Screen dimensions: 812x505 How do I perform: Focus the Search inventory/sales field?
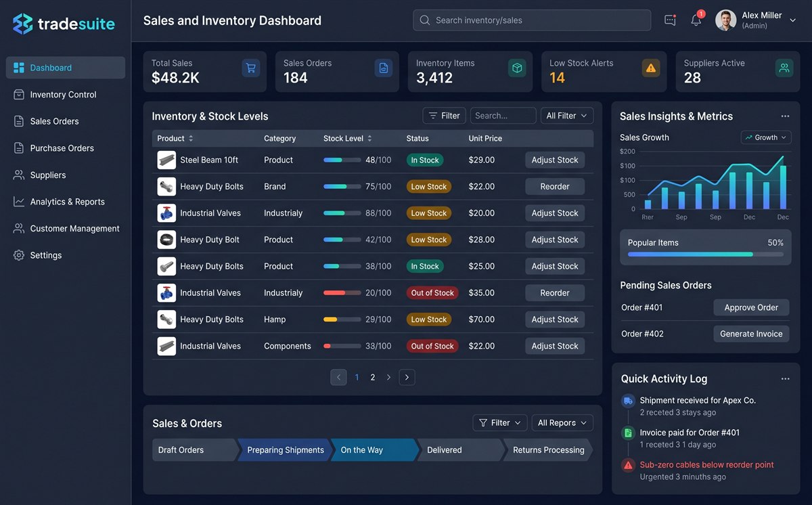[532, 20]
